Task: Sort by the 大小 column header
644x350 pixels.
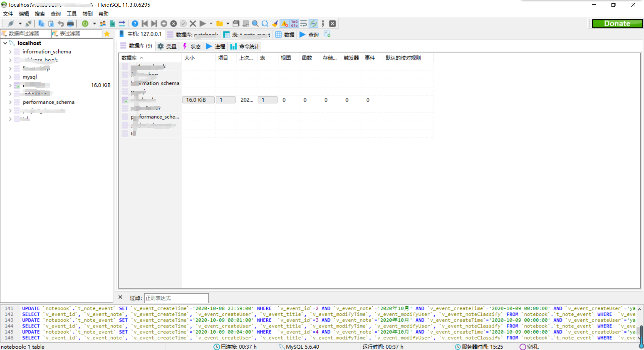Action: [199, 58]
